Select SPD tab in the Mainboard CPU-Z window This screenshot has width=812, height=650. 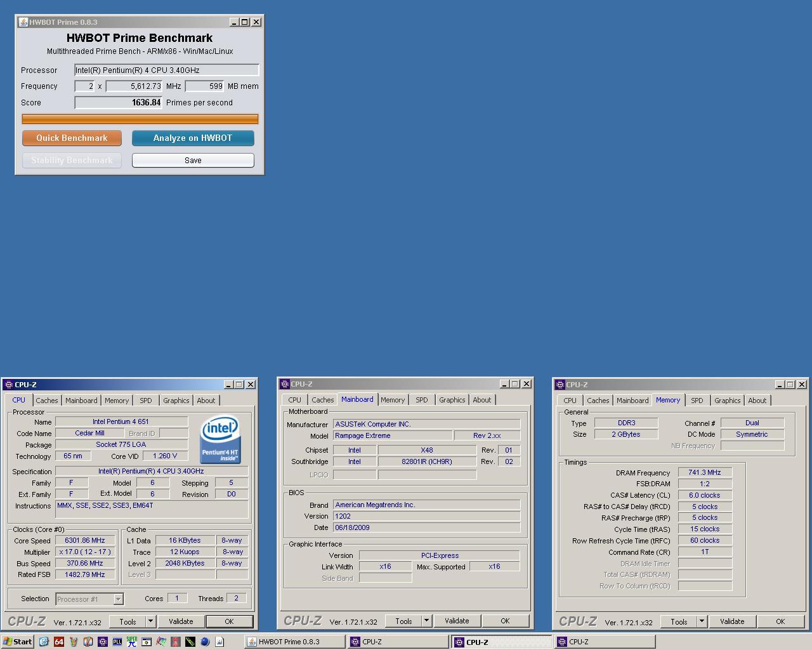[422, 400]
